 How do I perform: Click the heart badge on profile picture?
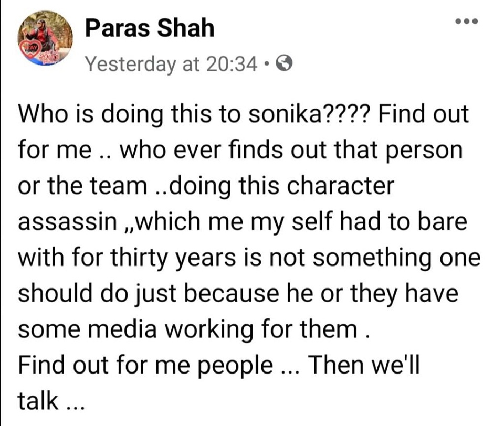(31, 49)
